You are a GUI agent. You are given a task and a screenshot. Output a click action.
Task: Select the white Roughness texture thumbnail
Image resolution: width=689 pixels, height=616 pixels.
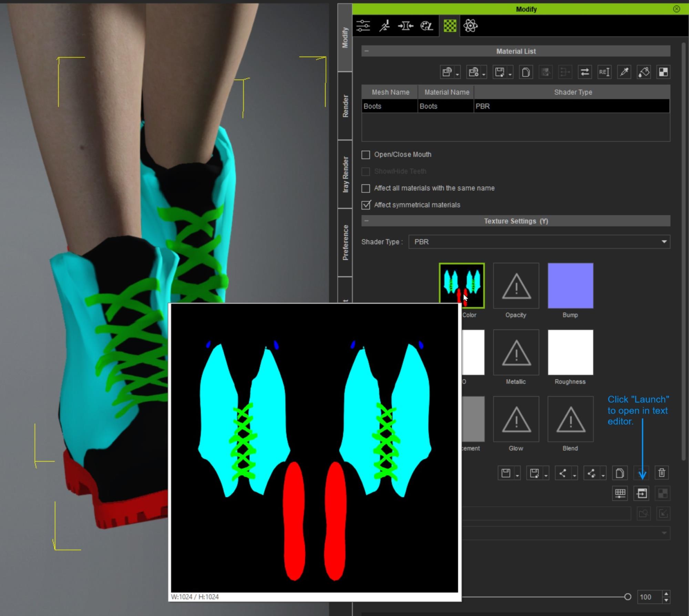(570, 352)
